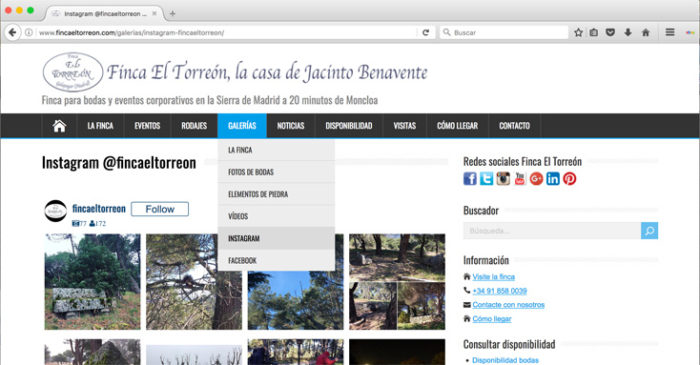Open the fincaeltorreon profile name link
The width and height of the screenshot is (700, 365).
pos(99,208)
